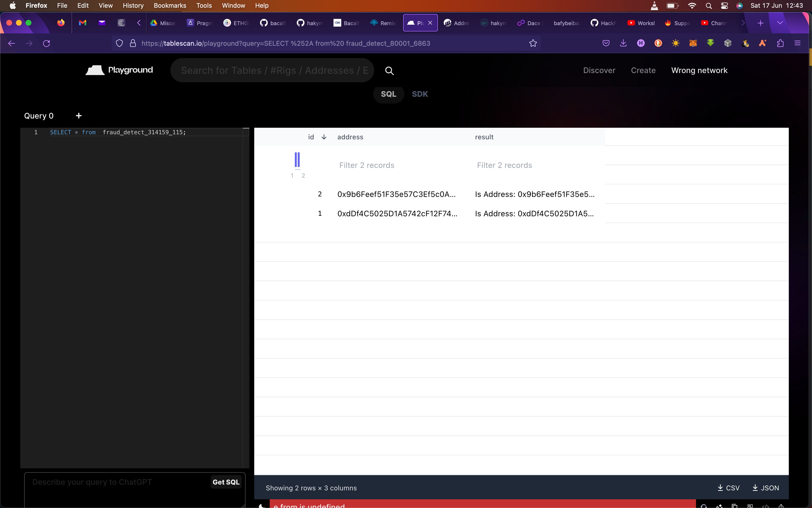Open the Tools menu

204,5
